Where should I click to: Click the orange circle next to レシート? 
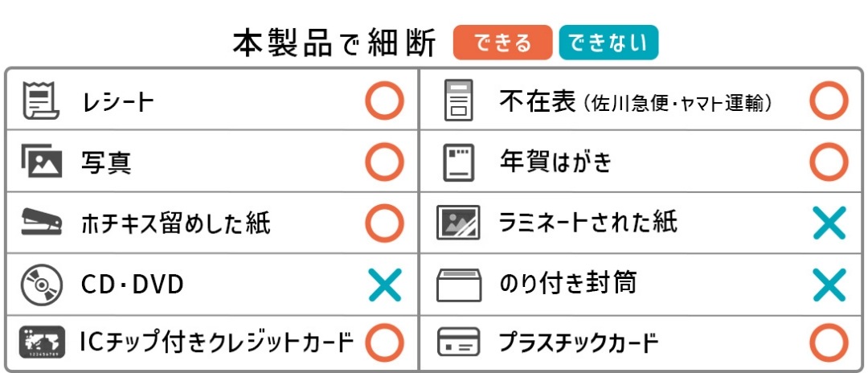click(x=384, y=101)
